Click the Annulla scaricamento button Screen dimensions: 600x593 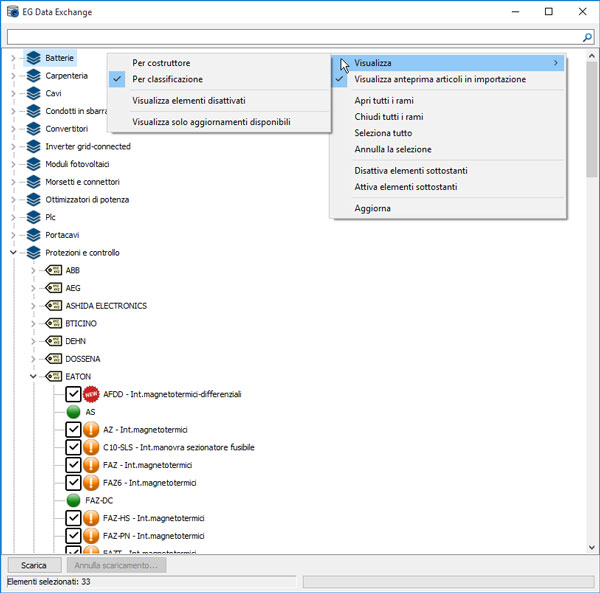[116, 565]
